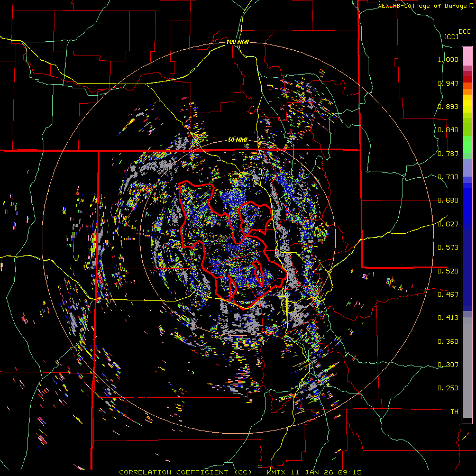Click the 0.840 scale value
Screen dimensions: 476x476
pos(448,130)
